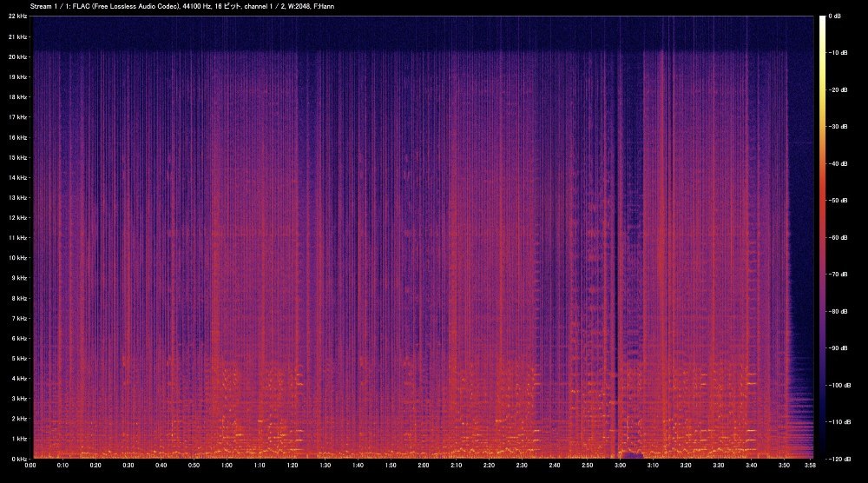Click the "20 kHz" frequency label

pyautogui.click(x=17, y=57)
